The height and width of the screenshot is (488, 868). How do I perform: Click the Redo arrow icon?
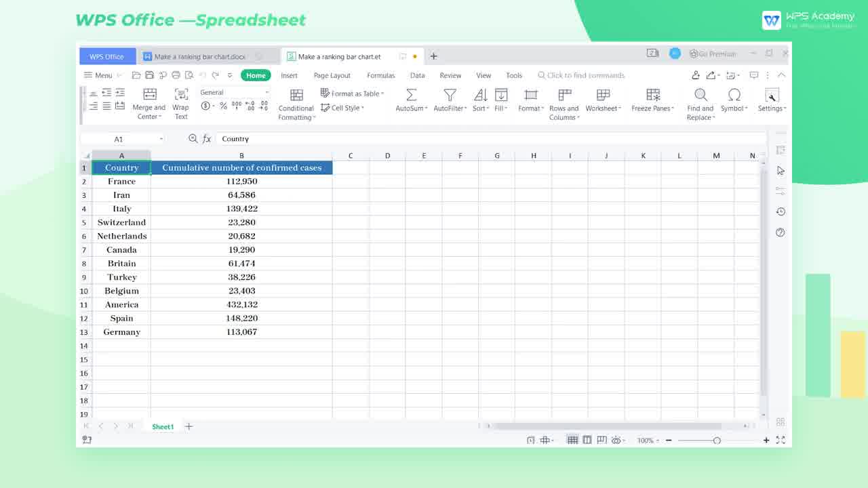click(216, 75)
